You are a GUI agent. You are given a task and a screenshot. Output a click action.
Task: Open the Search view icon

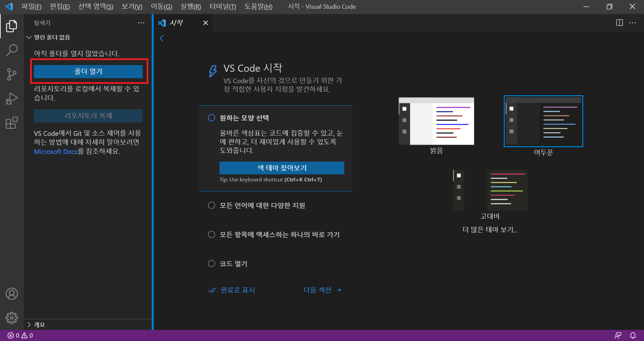pos(12,50)
